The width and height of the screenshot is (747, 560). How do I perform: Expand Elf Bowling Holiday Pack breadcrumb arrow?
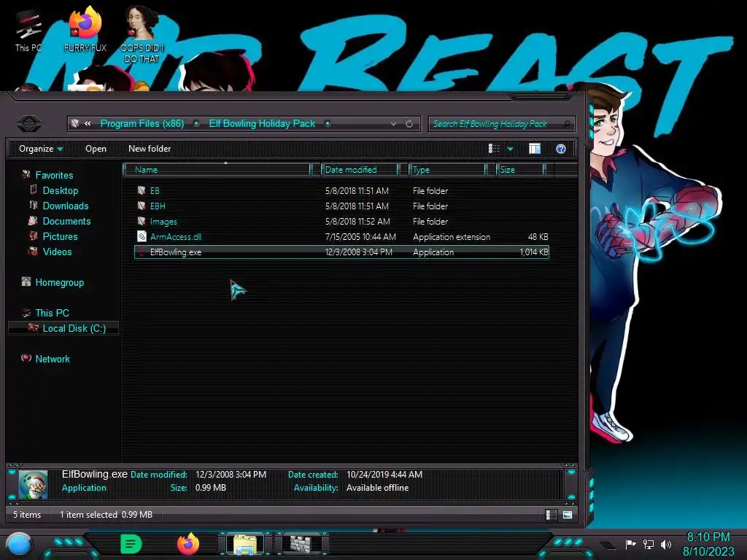click(328, 124)
